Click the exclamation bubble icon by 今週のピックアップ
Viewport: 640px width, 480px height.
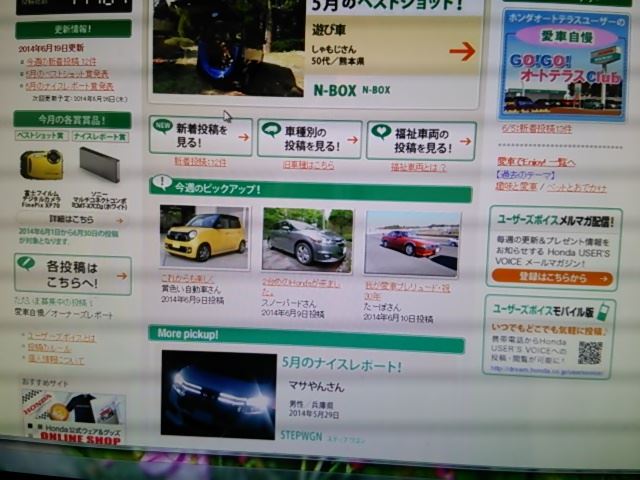(x=162, y=182)
